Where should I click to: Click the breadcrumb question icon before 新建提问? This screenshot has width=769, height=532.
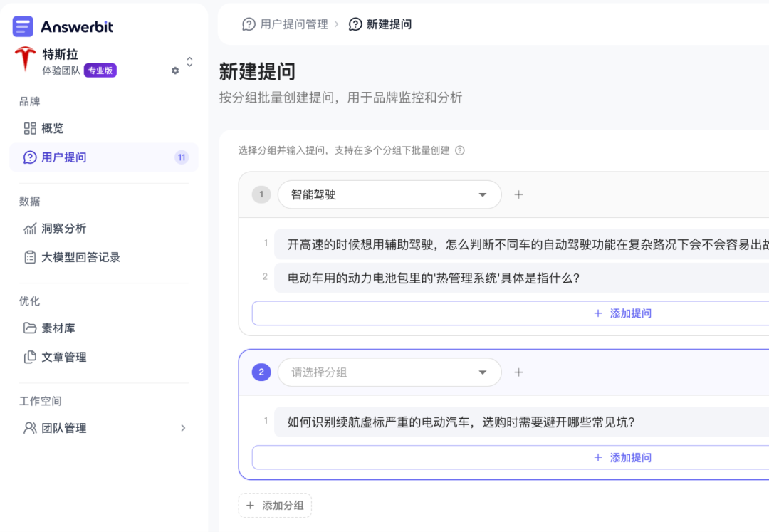pos(355,24)
